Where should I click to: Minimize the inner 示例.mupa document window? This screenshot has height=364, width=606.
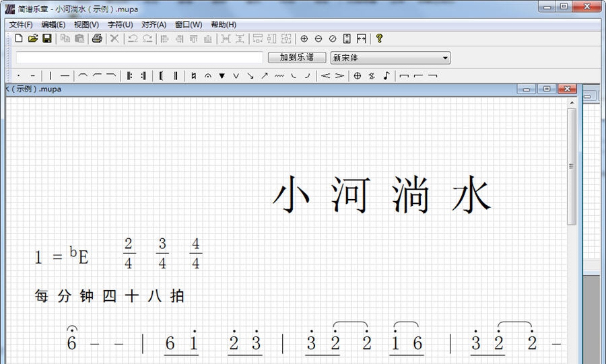526,89
